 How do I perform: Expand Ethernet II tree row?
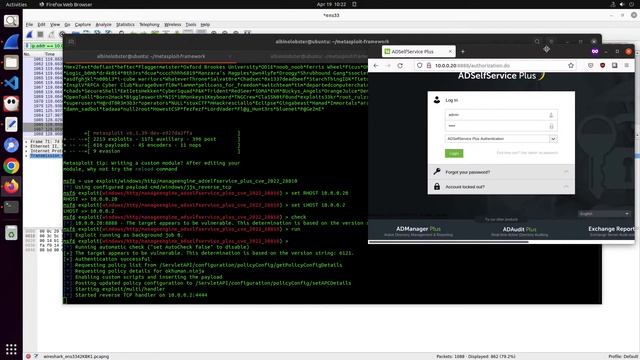tap(27, 146)
